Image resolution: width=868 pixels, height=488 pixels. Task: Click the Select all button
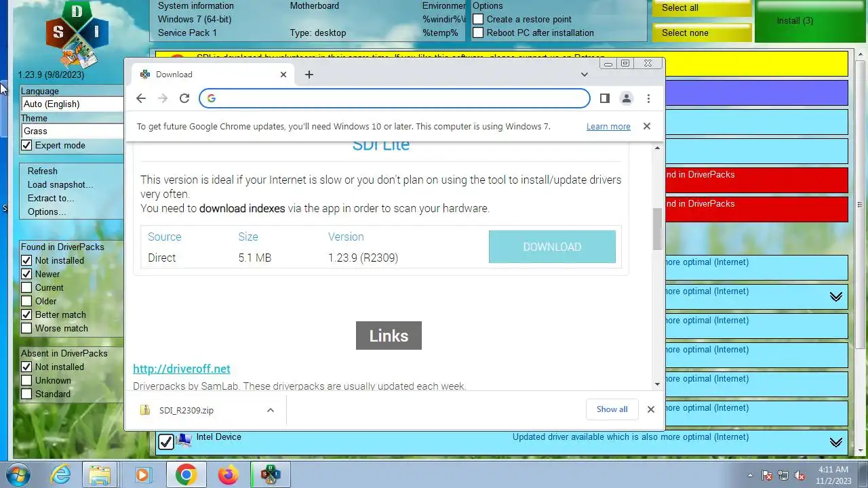pos(702,8)
